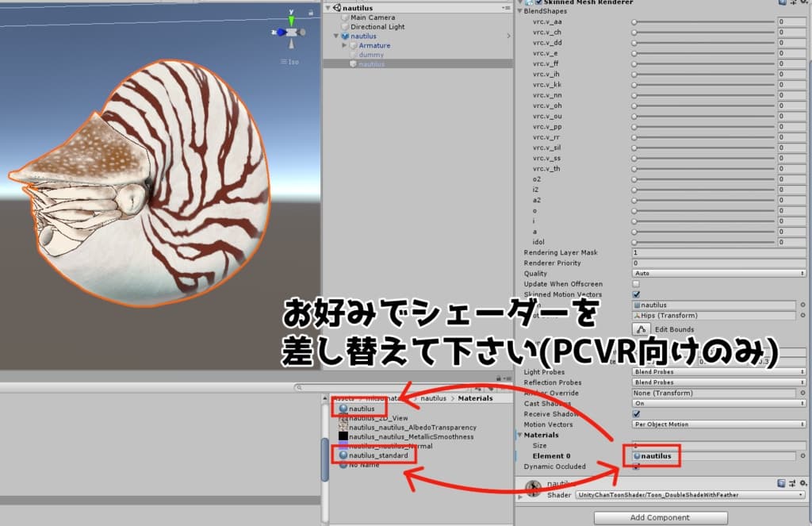Open the Reflection Probes dropdown
Viewport: 812px width, 526px height.
pos(718,382)
